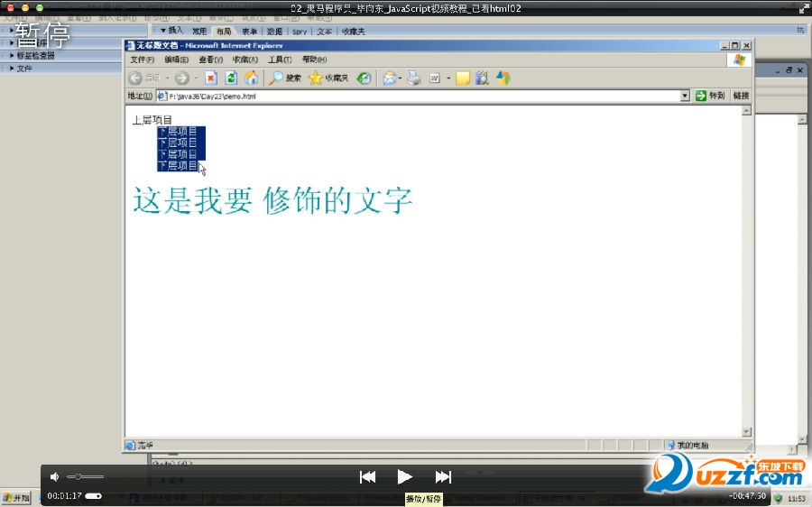Viewport: 812px width, 507px height.
Task: Open the IE 收藏(A) menu
Action: [245, 60]
